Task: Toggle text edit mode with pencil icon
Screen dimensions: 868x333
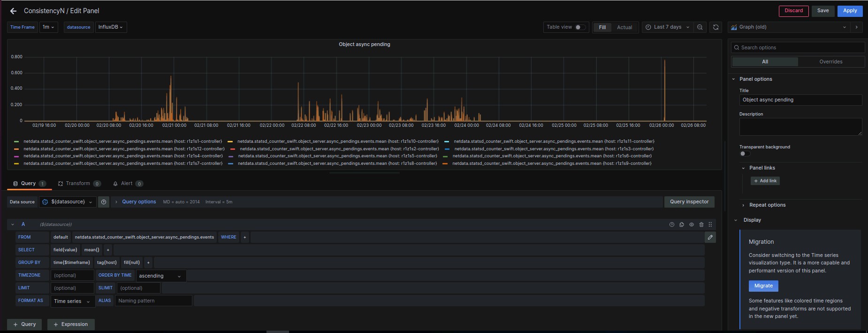Action: coord(710,237)
